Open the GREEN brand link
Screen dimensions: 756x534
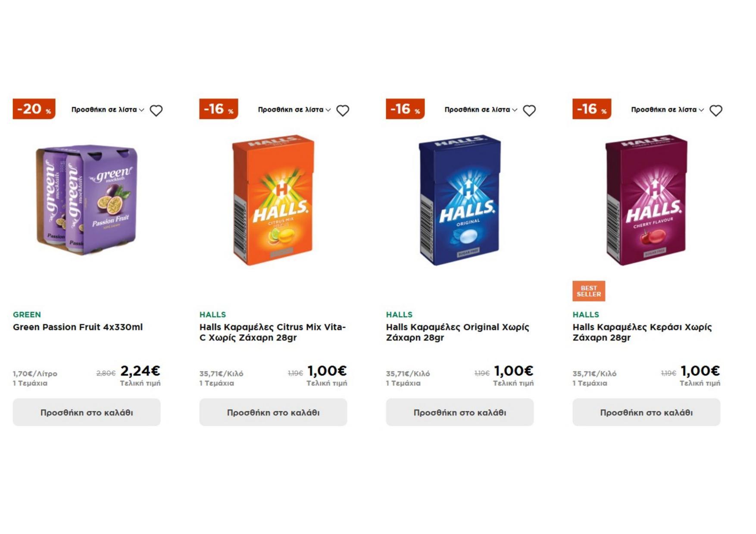27,315
